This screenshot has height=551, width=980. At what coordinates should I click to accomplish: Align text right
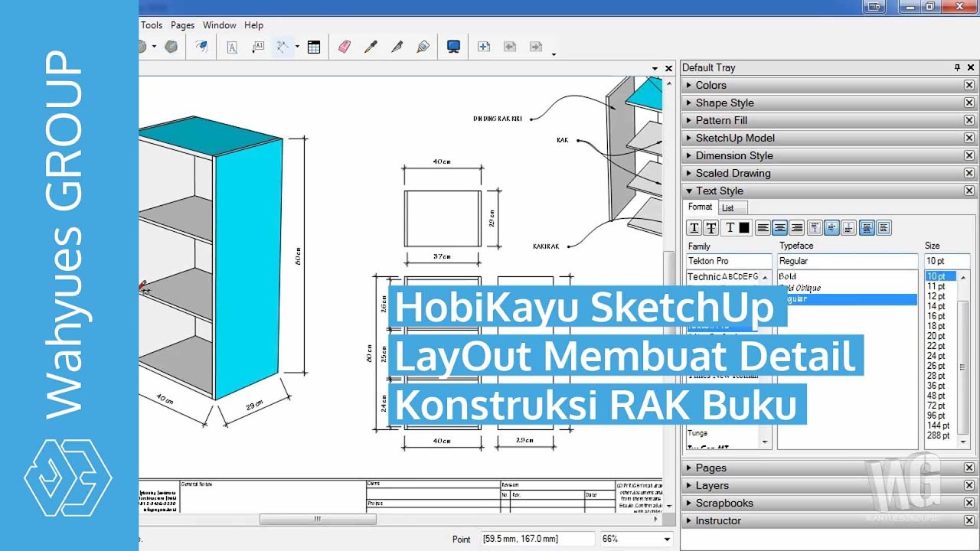(796, 227)
